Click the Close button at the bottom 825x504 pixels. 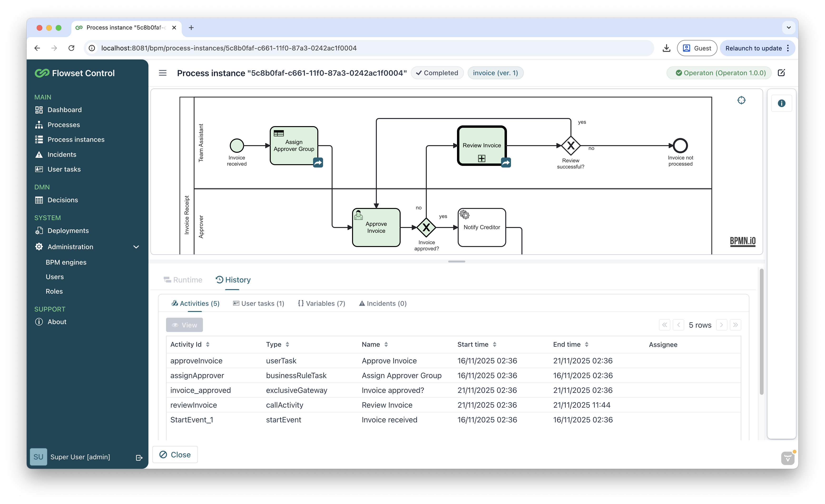pyautogui.click(x=175, y=455)
